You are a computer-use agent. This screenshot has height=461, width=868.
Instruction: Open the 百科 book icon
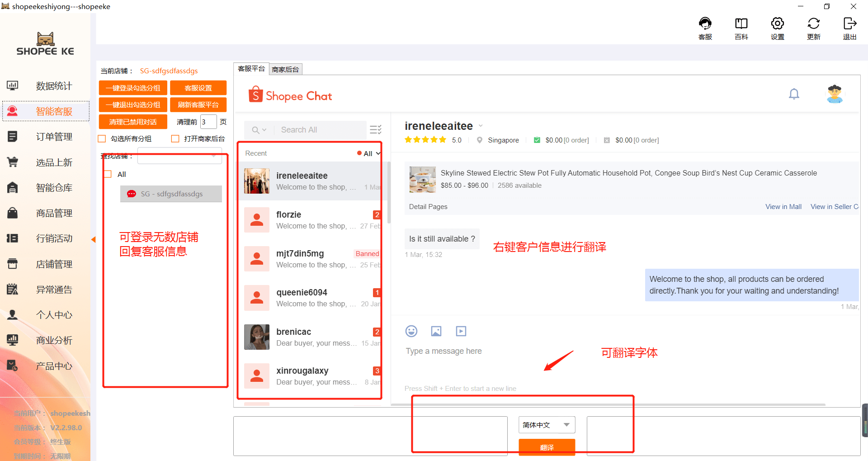pos(741,24)
